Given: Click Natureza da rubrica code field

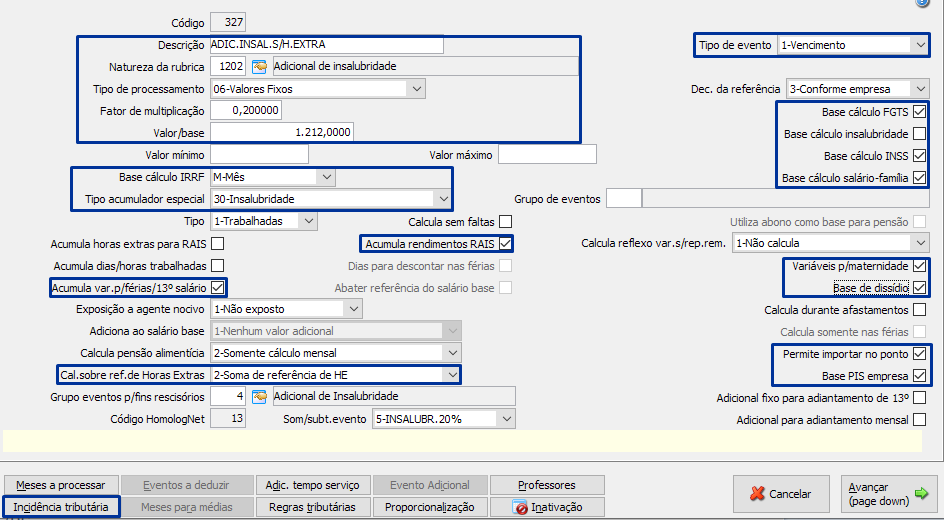Looking at the screenshot, I should point(228,66).
